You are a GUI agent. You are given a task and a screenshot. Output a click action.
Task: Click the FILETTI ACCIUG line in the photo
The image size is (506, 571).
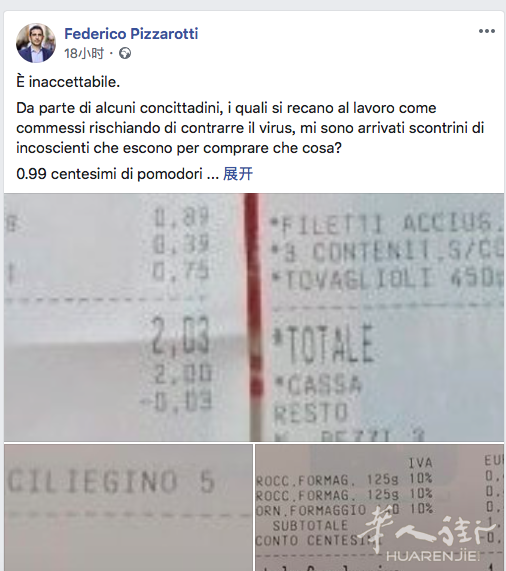tap(388, 224)
